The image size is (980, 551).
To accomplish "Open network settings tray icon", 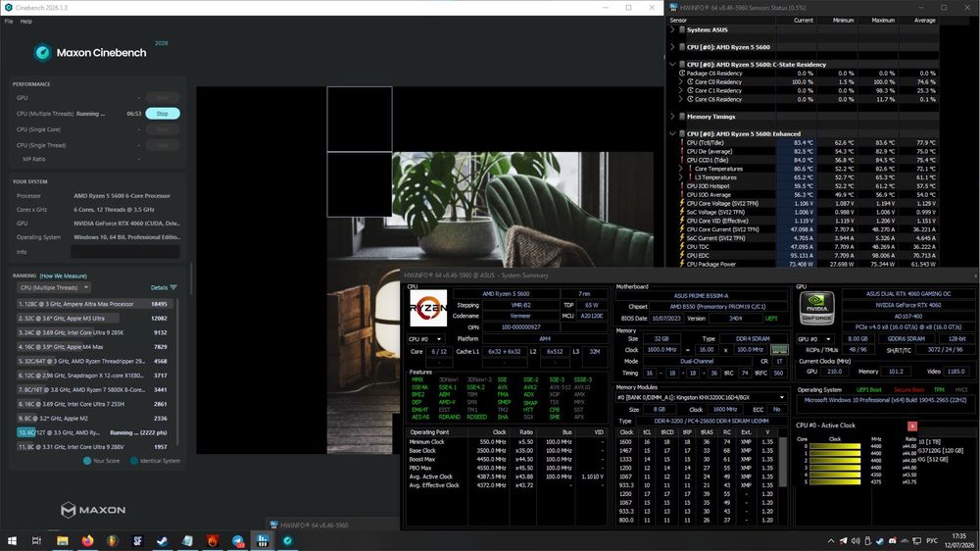I will click(917, 541).
